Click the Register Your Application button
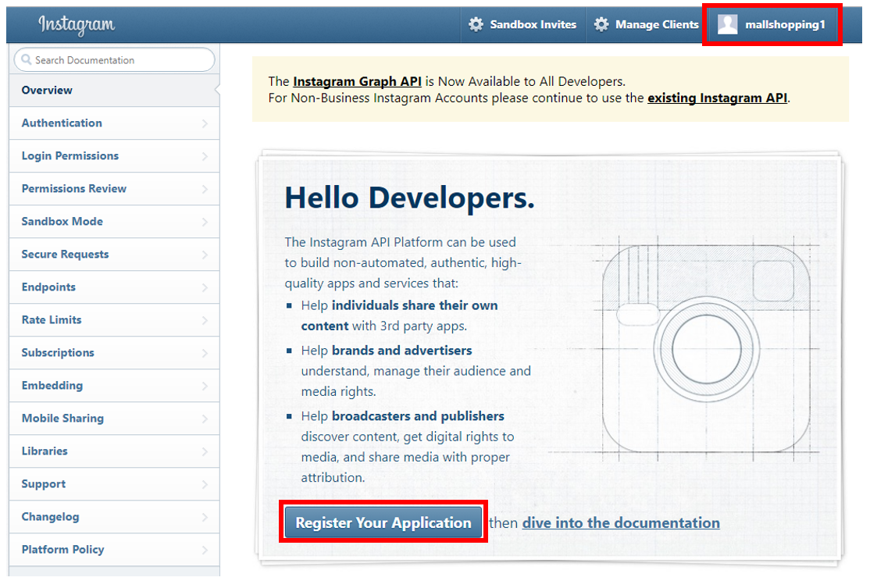This screenshot has width=870, height=588. 383,522
